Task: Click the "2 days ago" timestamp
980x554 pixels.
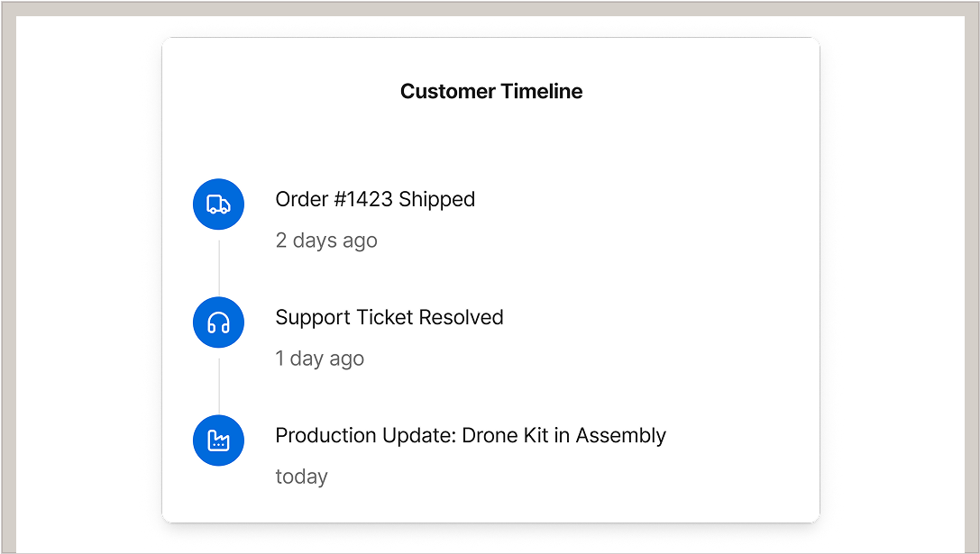Action: point(326,241)
